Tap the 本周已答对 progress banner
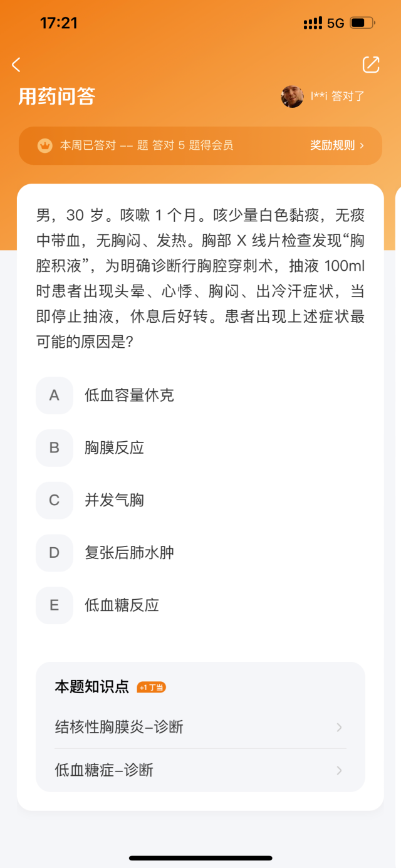401x868 pixels. 200,145
